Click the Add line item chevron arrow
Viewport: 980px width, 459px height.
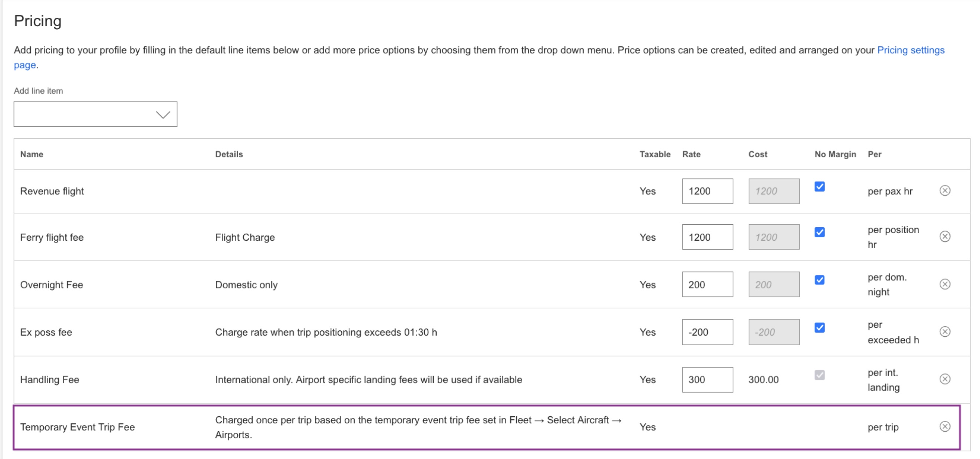pos(163,115)
